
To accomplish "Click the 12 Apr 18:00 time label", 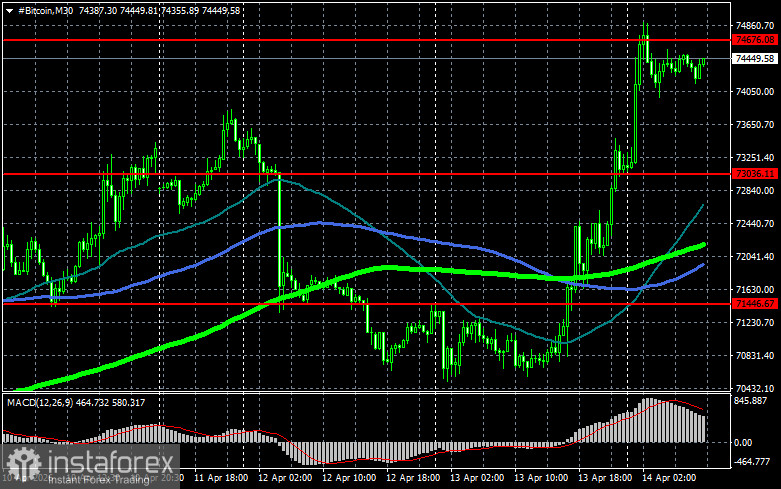I will (x=413, y=478).
